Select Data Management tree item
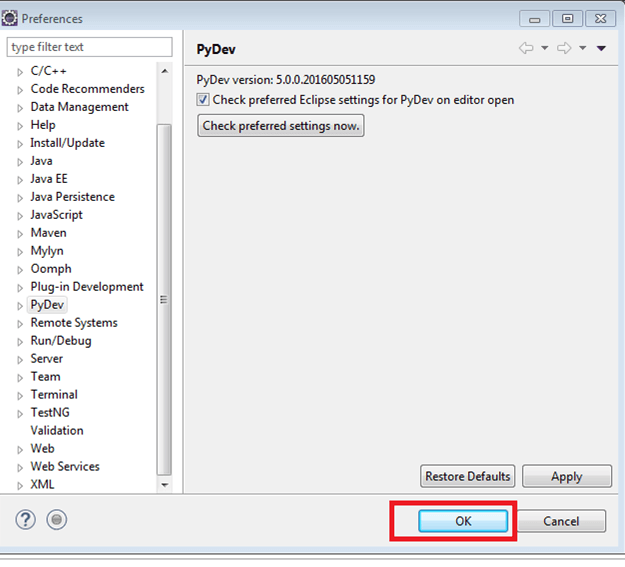The width and height of the screenshot is (625, 567). (x=79, y=107)
